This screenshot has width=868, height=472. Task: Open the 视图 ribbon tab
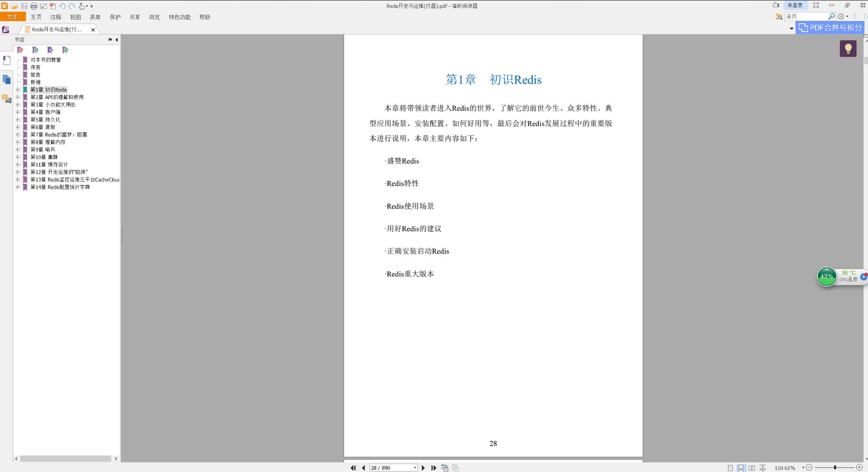(76, 17)
